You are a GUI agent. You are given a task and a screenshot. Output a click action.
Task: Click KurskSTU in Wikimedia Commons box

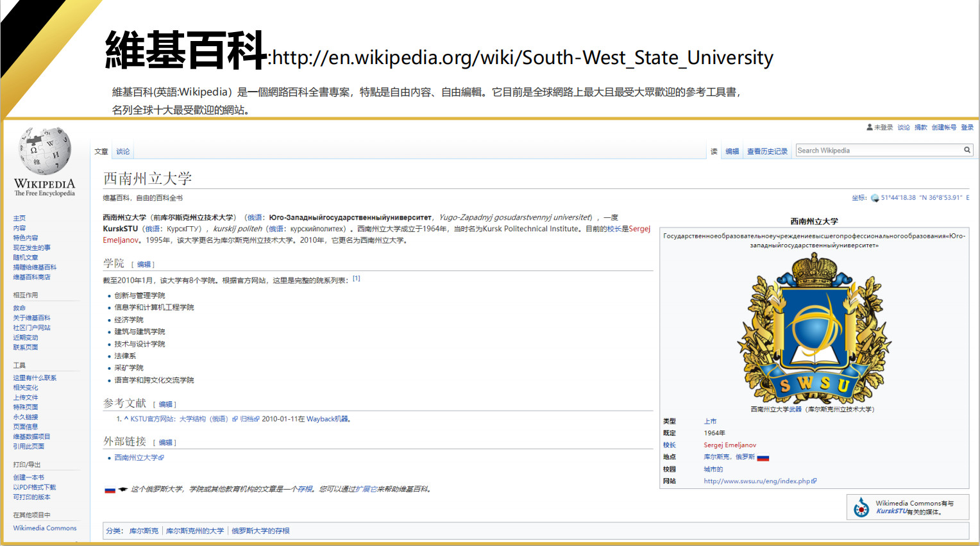(x=891, y=511)
